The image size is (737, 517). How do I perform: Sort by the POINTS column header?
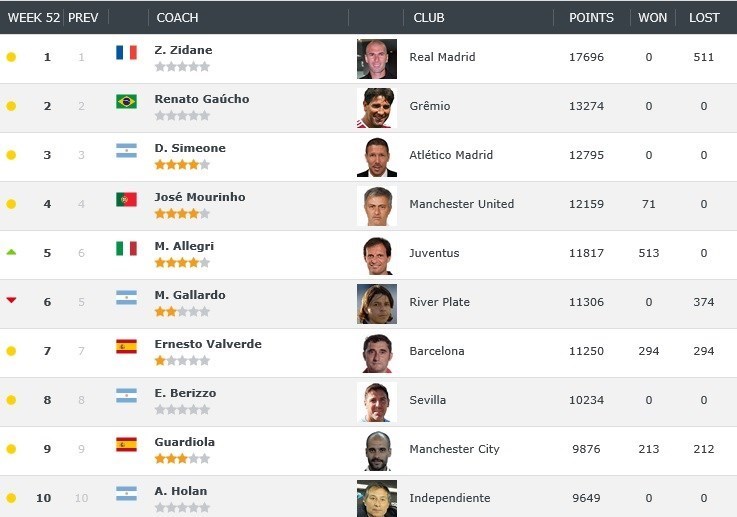point(591,18)
